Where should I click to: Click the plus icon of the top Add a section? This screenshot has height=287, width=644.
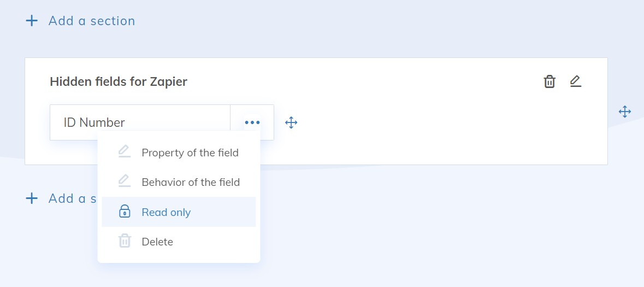32,21
